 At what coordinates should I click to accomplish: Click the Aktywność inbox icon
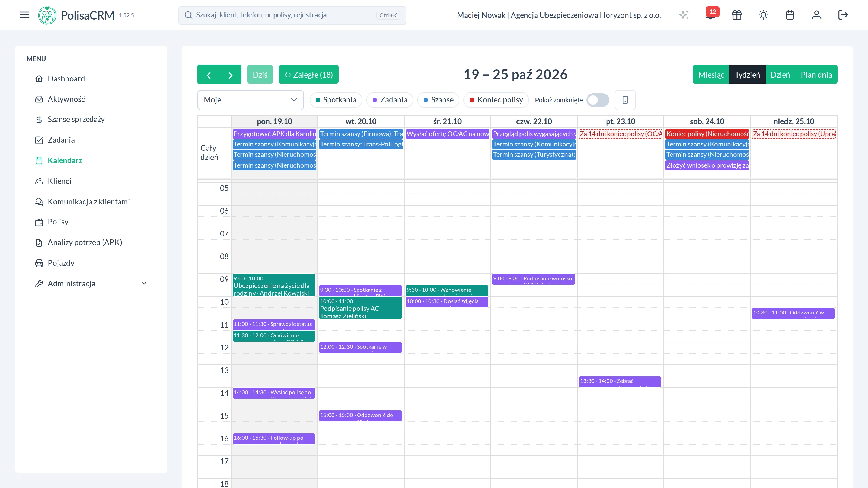click(39, 99)
